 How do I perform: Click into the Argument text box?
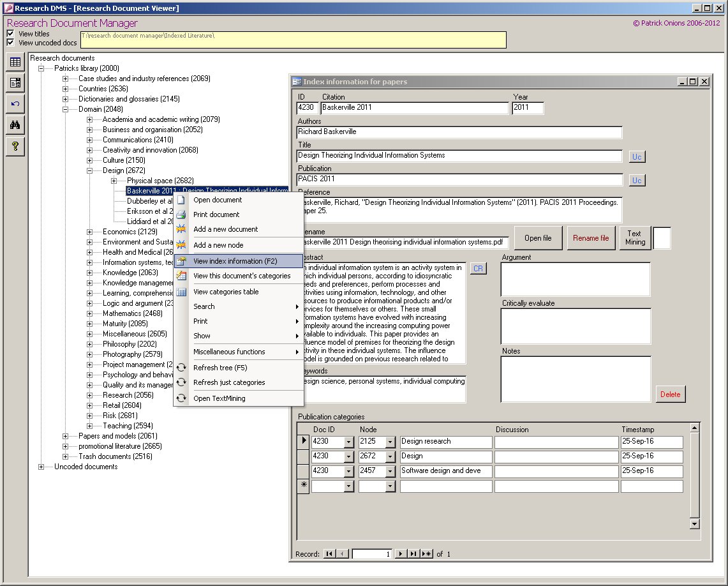576,280
